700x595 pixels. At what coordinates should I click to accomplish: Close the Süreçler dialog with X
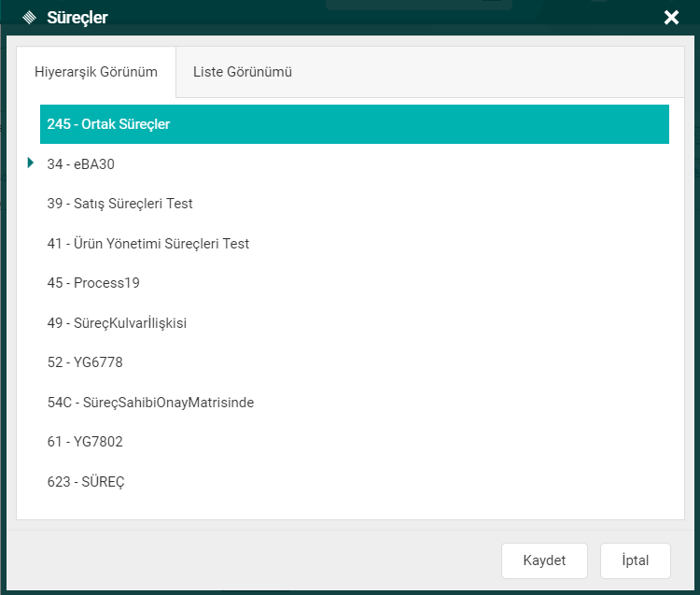671,18
